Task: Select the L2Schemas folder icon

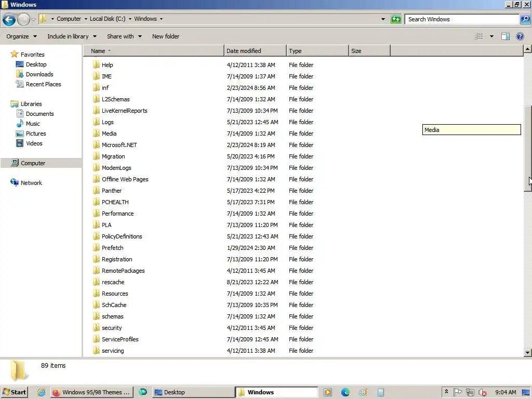Action: pos(96,99)
